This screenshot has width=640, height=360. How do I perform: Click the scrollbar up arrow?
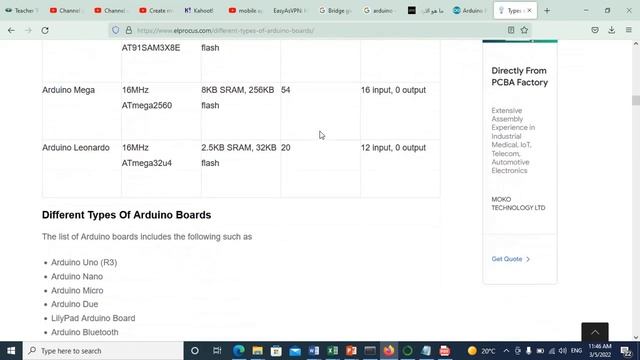pos(636,43)
